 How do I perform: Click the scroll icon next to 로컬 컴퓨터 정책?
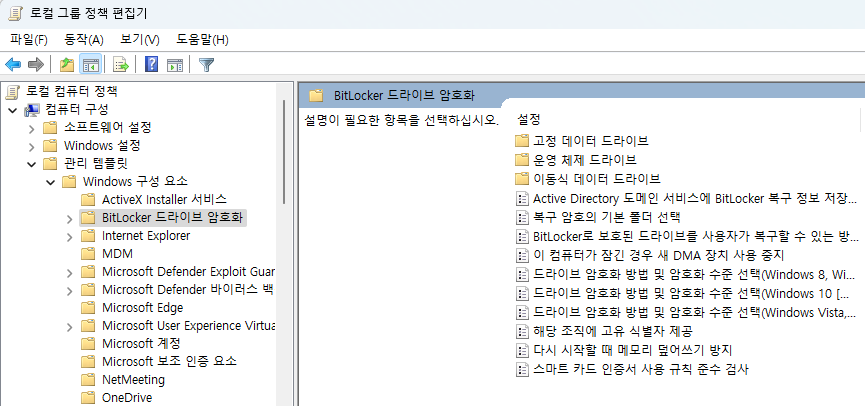(12, 92)
